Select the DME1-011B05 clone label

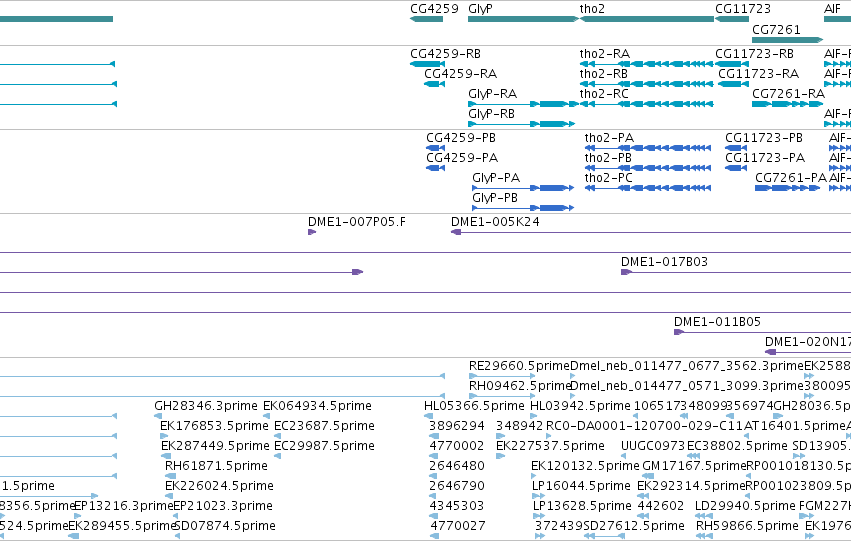click(717, 322)
